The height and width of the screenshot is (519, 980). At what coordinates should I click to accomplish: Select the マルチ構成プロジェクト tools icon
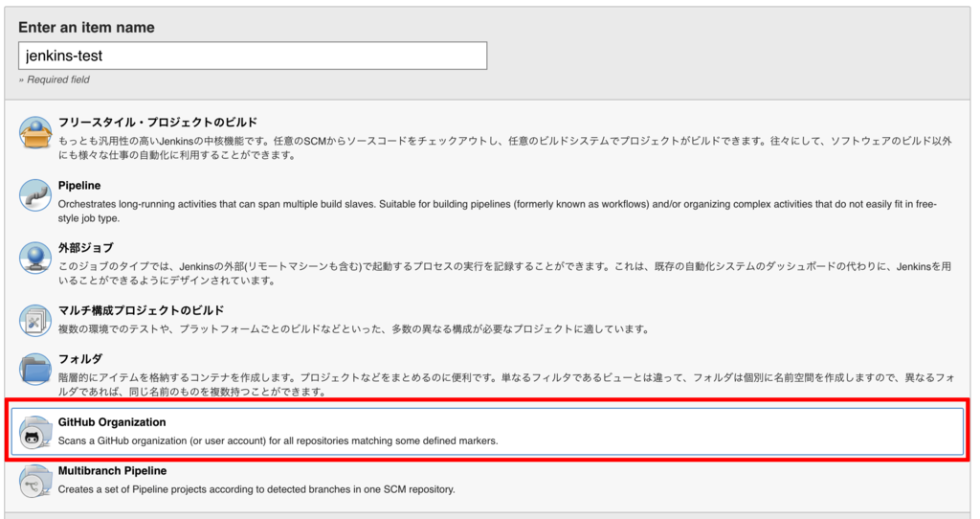pyautogui.click(x=35, y=320)
